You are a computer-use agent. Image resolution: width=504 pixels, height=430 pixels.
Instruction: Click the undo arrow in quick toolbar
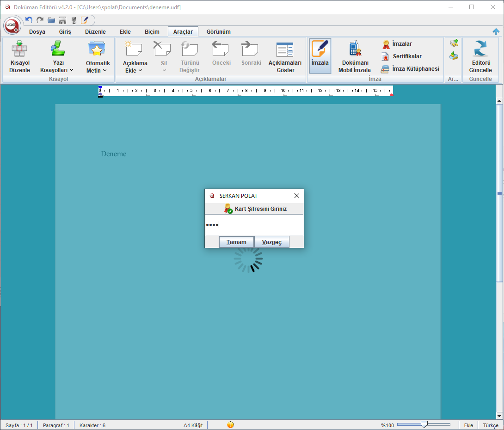(29, 20)
